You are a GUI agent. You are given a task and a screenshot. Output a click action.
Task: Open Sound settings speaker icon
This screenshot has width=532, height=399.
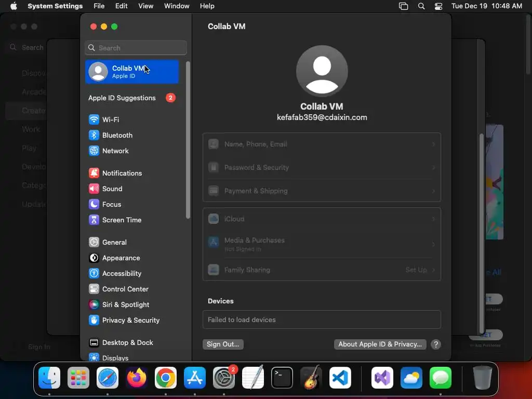point(94,189)
